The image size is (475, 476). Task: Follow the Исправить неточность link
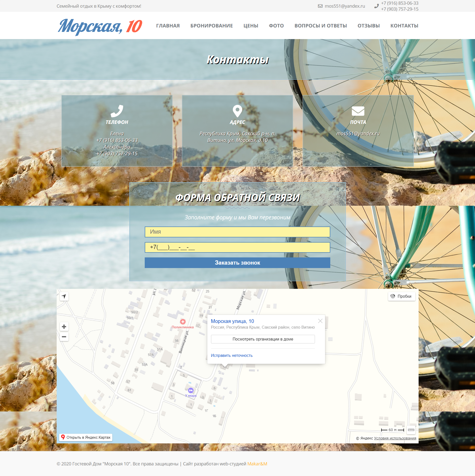click(232, 355)
